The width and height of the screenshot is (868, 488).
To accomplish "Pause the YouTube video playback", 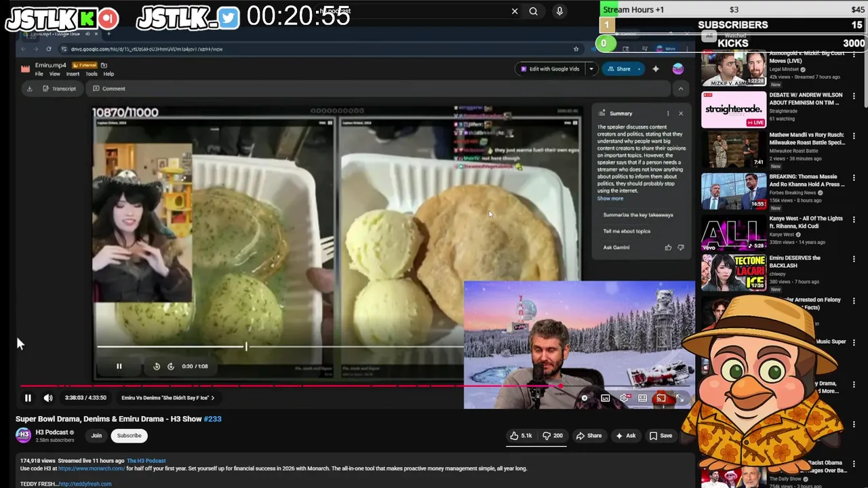I will coord(28,398).
